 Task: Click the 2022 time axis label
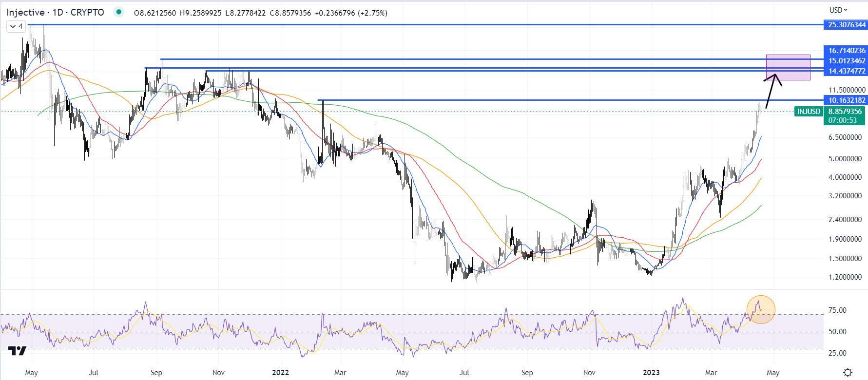(x=280, y=373)
